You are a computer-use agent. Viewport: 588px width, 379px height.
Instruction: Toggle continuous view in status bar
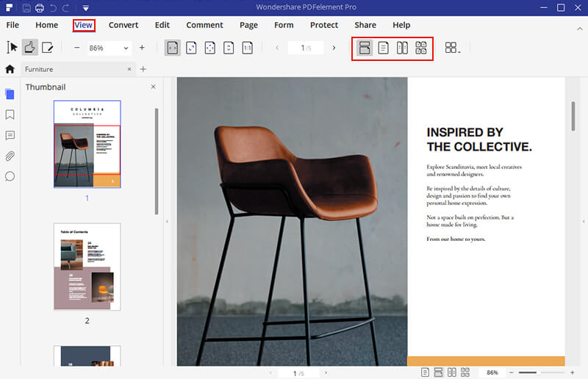(x=438, y=372)
